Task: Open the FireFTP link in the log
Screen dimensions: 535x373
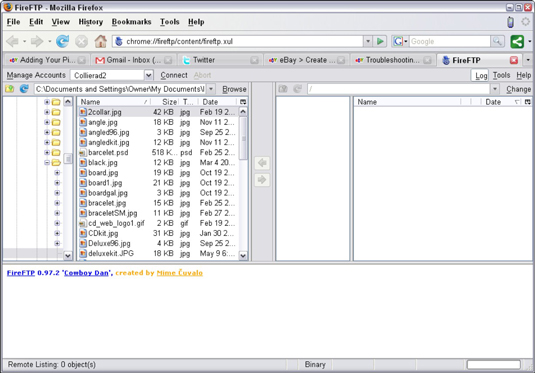Action: pos(21,273)
